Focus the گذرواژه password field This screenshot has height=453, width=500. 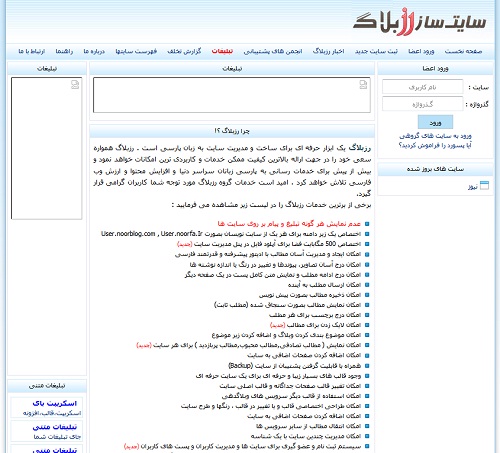[422, 104]
